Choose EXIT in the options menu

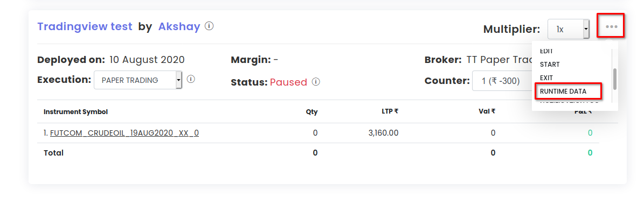(546, 78)
